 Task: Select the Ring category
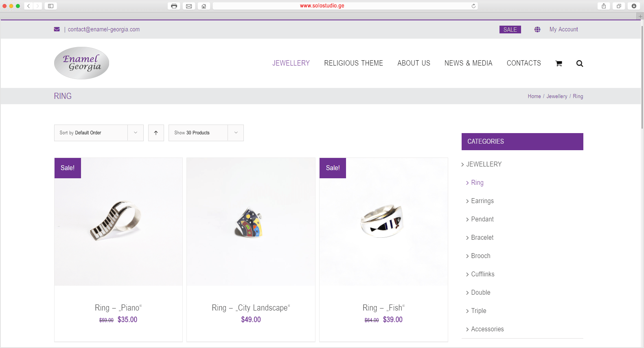pos(477,182)
